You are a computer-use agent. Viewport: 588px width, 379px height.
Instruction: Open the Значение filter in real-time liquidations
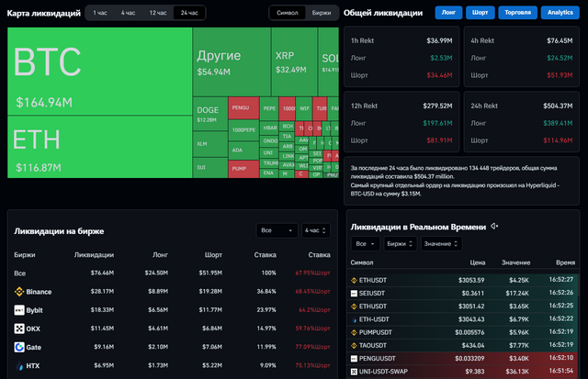click(441, 244)
